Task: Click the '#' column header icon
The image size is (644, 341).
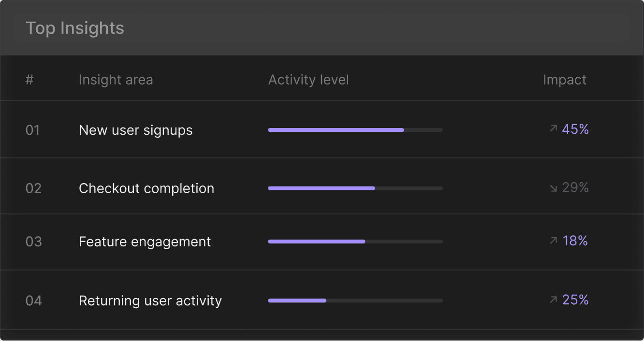Action: [x=29, y=79]
